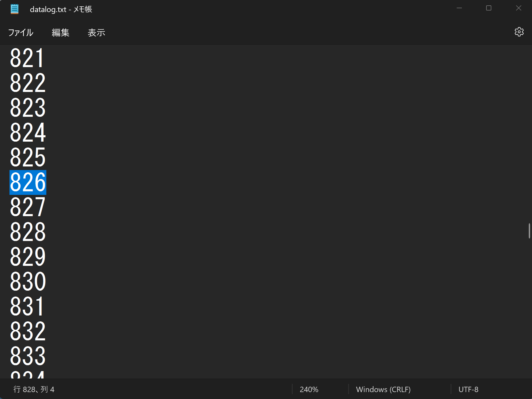Click the Notepad icon in the title bar

(x=15, y=8)
